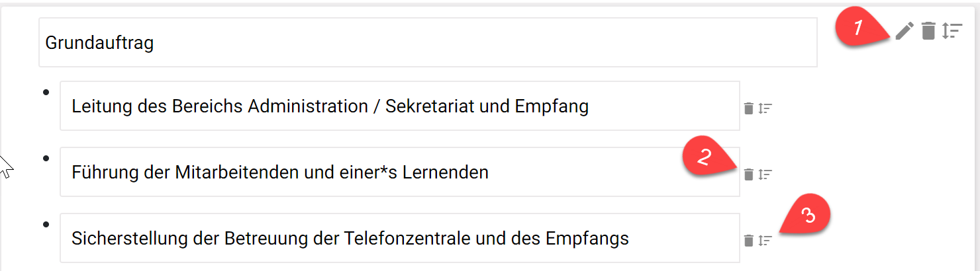Click the bullet point before 'Führung der Mitarbeitenden'
The height and width of the screenshot is (271, 980).
click(x=46, y=158)
